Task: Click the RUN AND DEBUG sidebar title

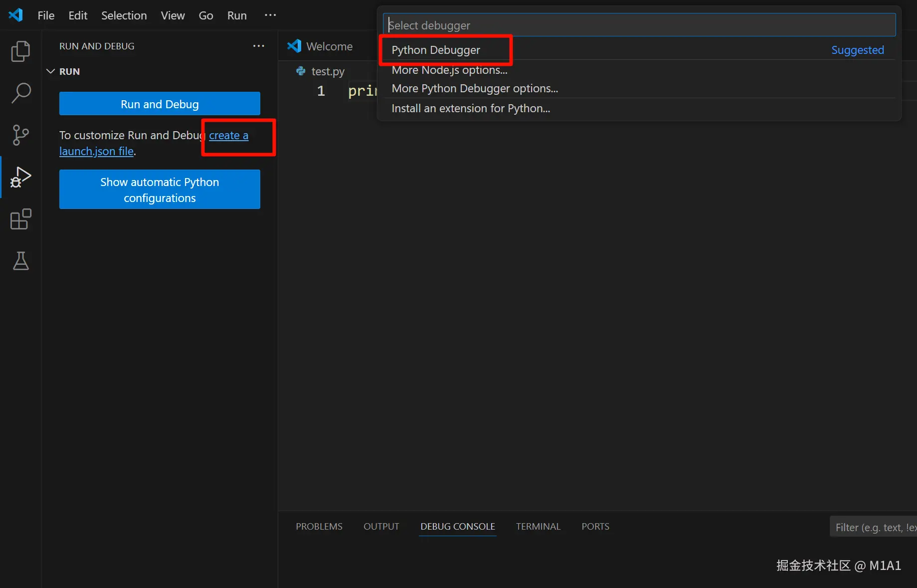Action: pos(97,46)
